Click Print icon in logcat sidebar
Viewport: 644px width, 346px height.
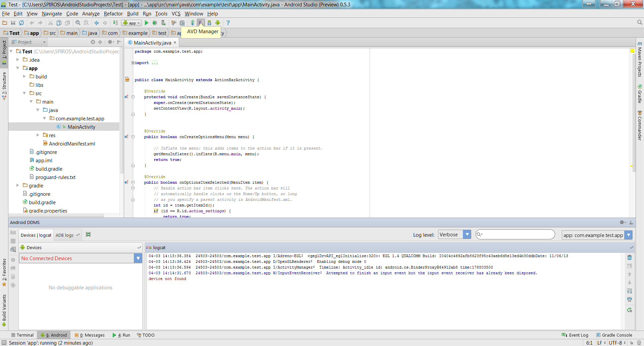(x=630, y=299)
